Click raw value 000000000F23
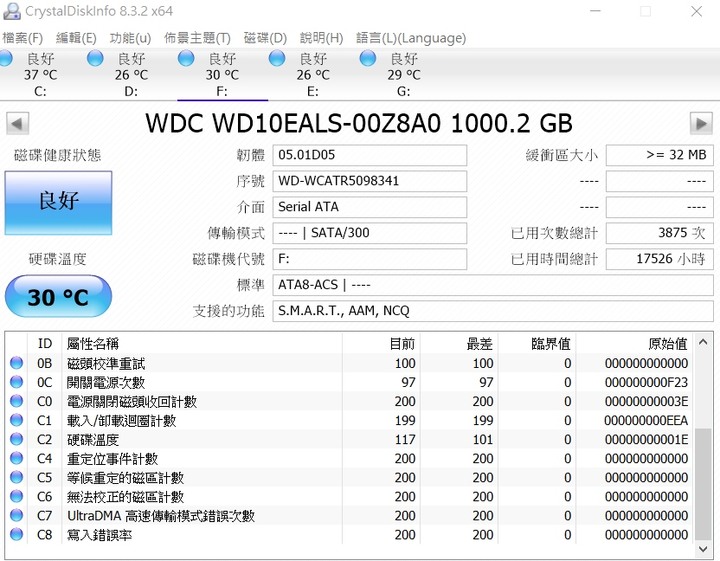 click(x=646, y=382)
